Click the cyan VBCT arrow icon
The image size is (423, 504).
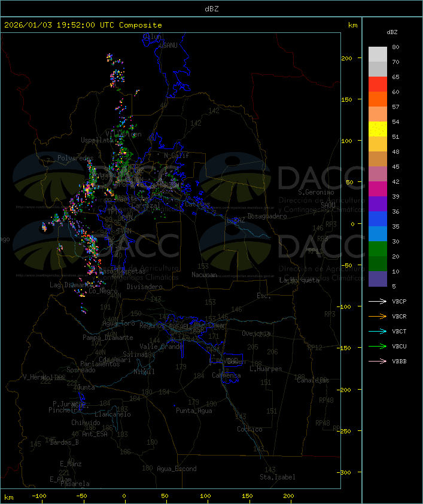(x=378, y=332)
